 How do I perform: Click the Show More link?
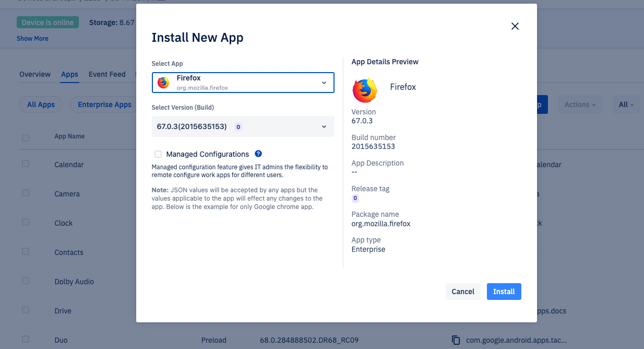coord(32,39)
